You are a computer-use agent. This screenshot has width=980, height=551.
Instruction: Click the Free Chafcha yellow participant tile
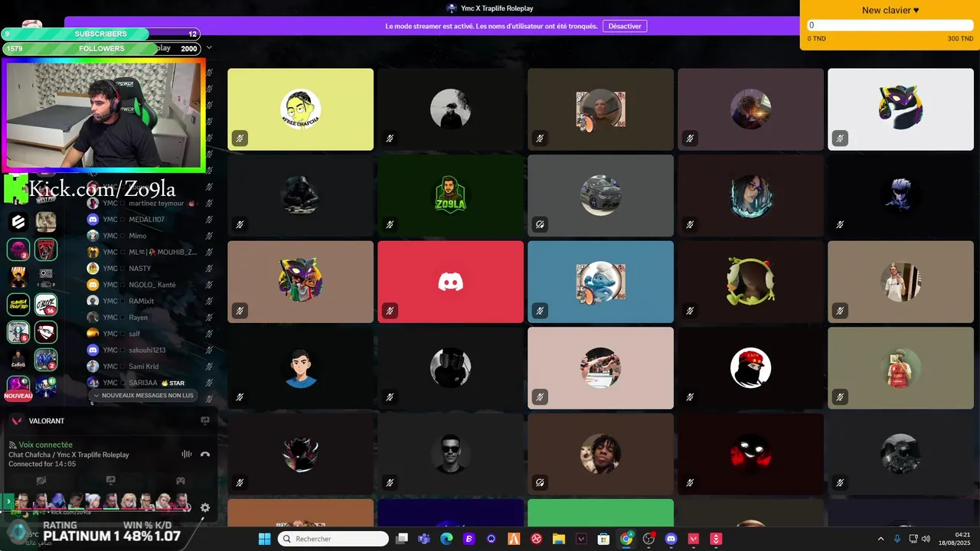(300, 109)
